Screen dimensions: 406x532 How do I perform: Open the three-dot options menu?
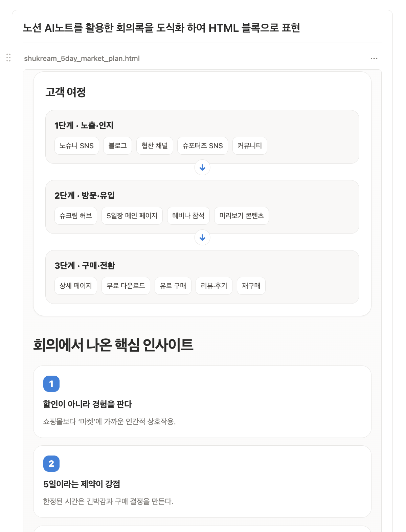coord(374,59)
